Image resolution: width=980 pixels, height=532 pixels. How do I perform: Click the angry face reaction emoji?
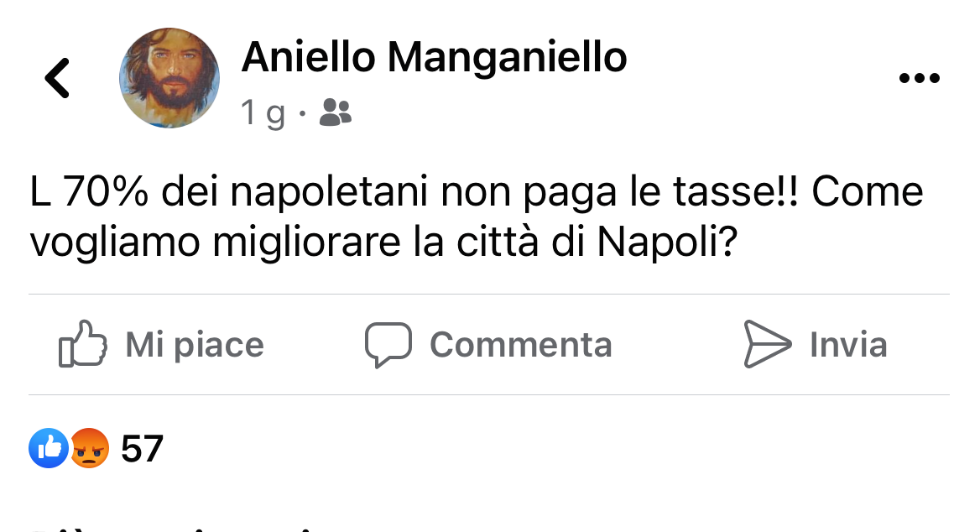point(89,449)
